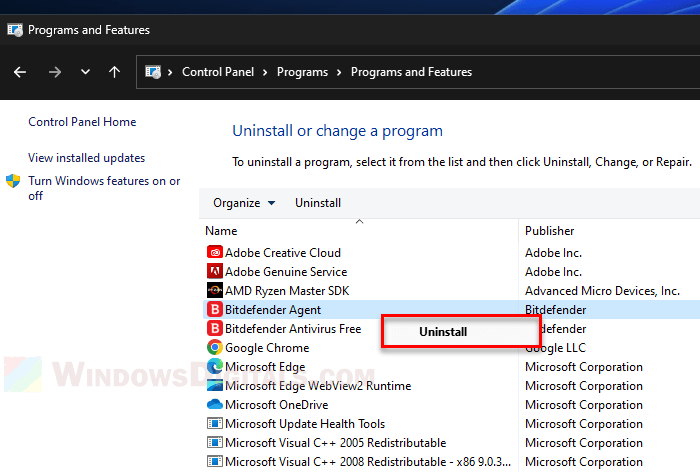The image size is (700, 472).
Task: Click Microsoft Corporation publisher for OneDrive
Action: (x=584, y=405)
